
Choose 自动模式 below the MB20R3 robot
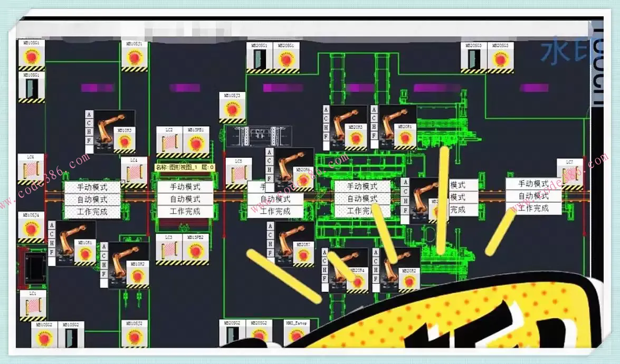coord(362,198)
